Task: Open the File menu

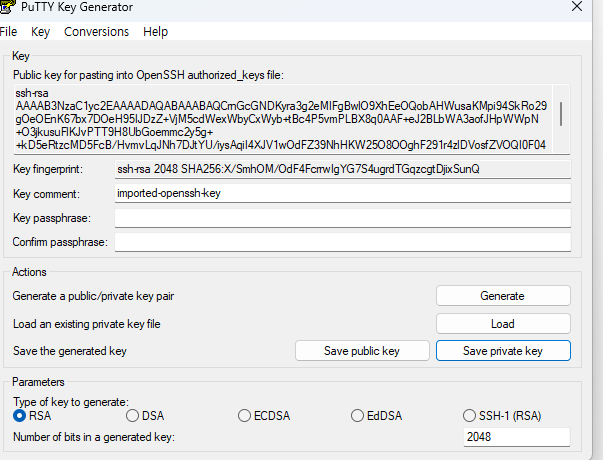Action: coord(8,32)
